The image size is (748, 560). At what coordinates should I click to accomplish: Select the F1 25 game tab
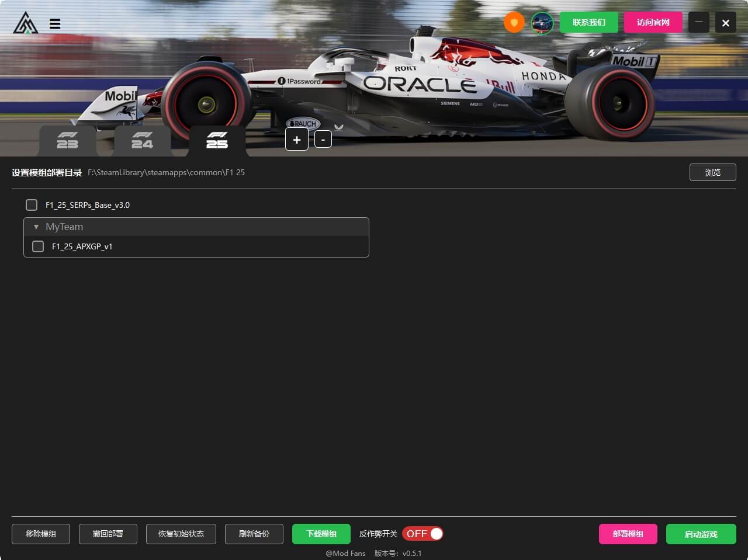coord(217,141)
